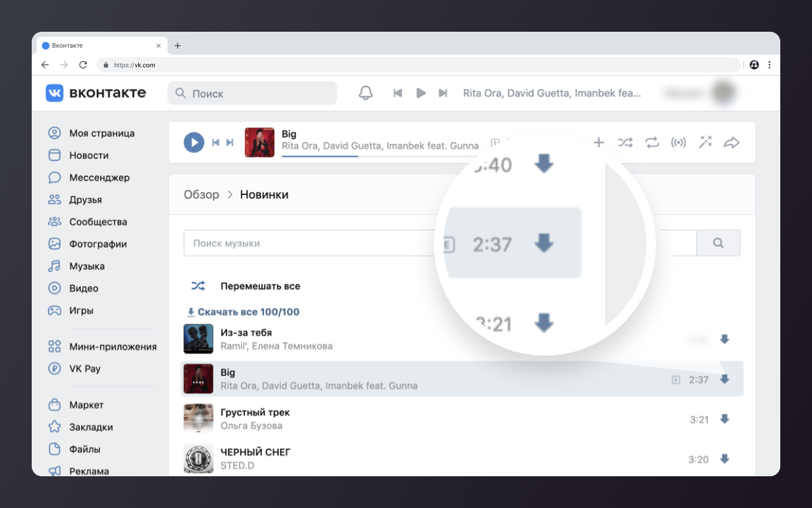Click the music search magnifier button
The image size is (812, 508).
(x=718, y=243)
